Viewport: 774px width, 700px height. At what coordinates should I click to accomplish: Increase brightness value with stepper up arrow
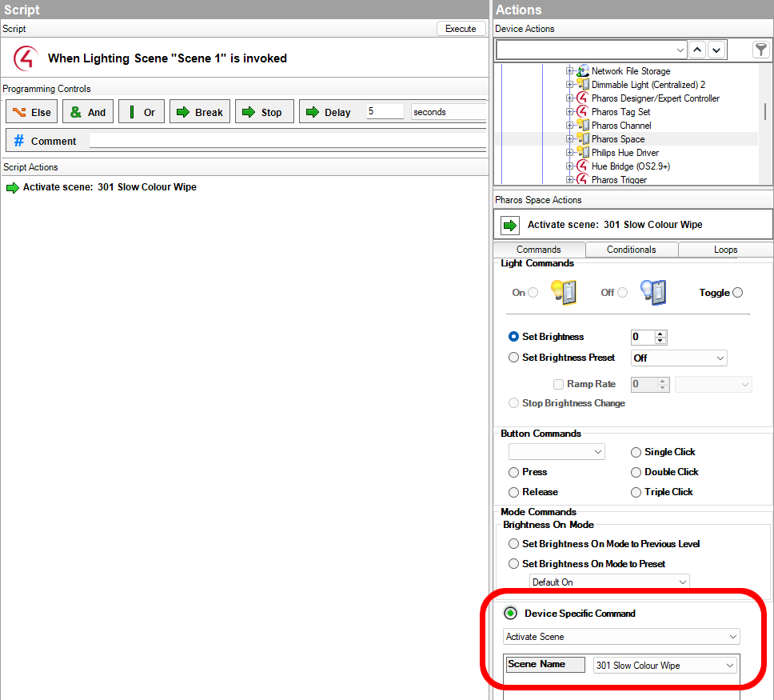point(660,334)
